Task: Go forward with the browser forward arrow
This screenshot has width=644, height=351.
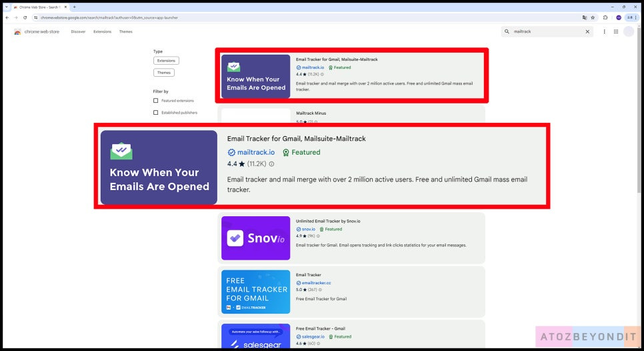Action: coord(16,17)
